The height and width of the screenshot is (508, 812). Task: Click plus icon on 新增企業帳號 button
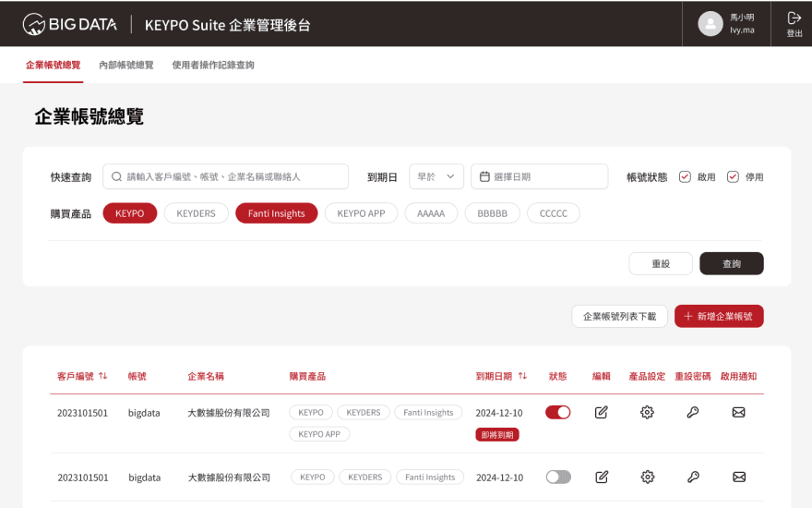pos(687,316)
